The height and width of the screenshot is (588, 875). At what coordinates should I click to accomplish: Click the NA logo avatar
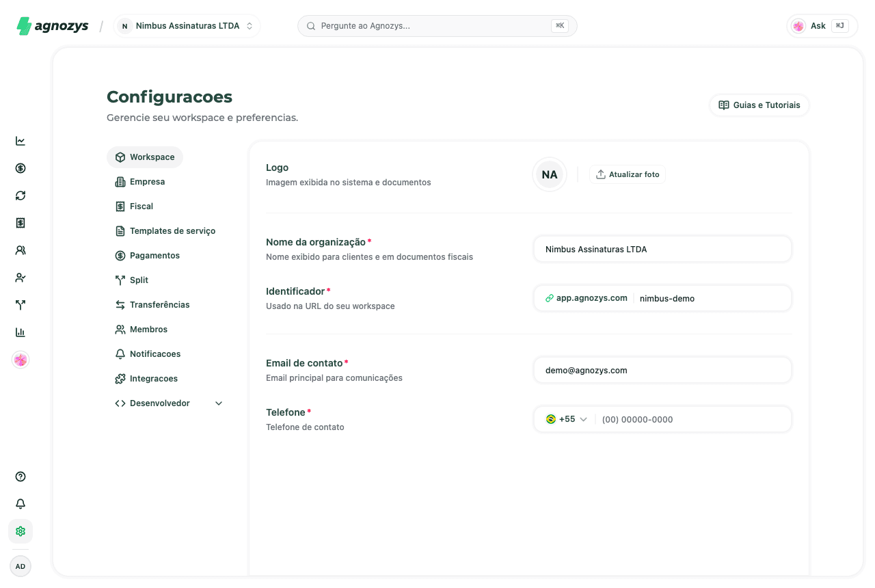click(x=550, y=174)
